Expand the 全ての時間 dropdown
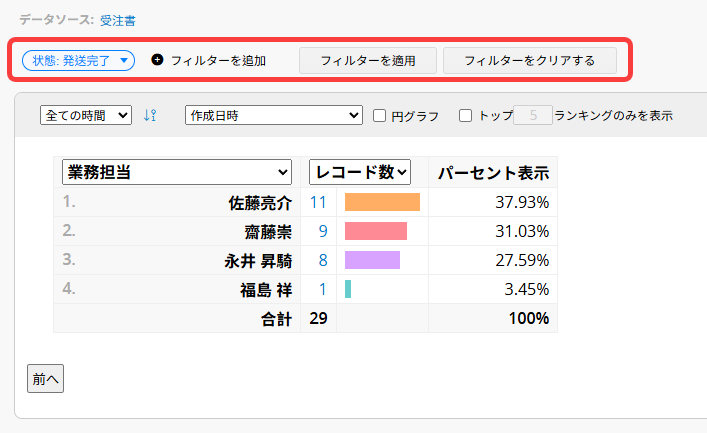 tap(86, 115)
